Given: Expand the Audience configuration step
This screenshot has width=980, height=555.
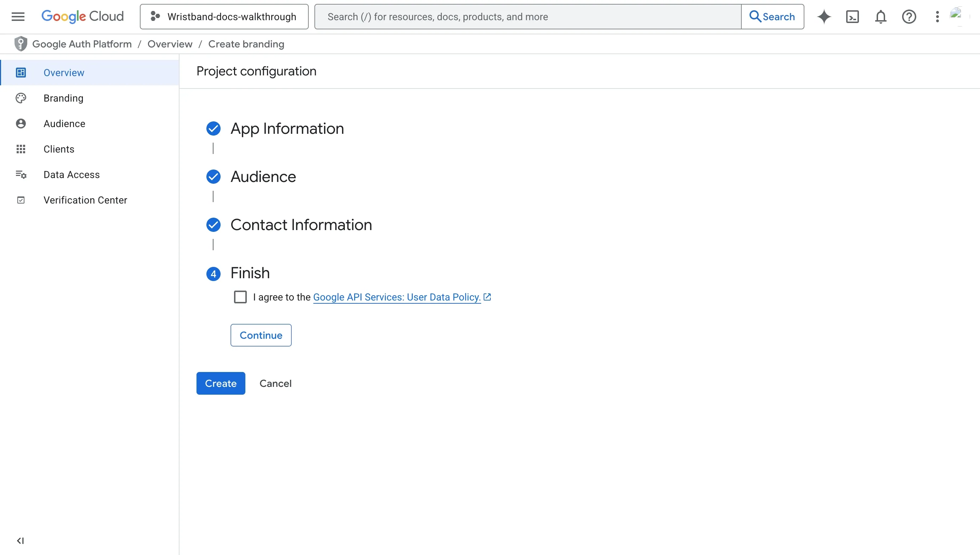Looking at the screenshot, I should coord(263,177).
